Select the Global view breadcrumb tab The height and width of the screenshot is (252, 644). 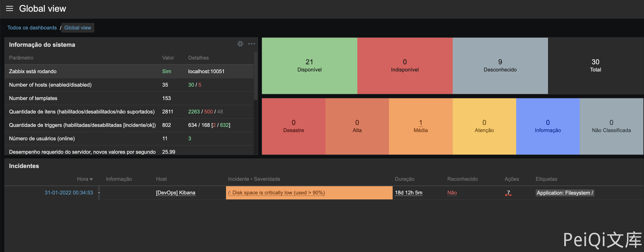(x=78, y=28)
